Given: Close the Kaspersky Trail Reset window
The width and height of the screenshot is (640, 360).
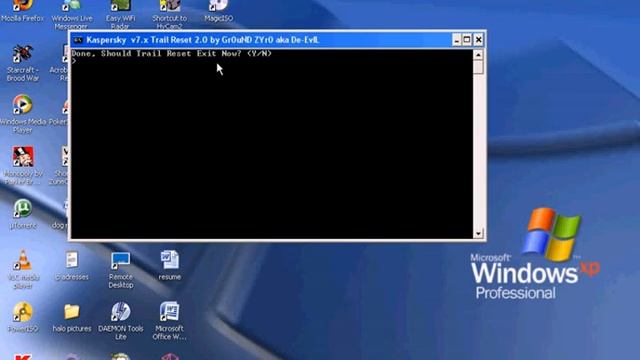Looking at the screenshot, I should (478, 40).
